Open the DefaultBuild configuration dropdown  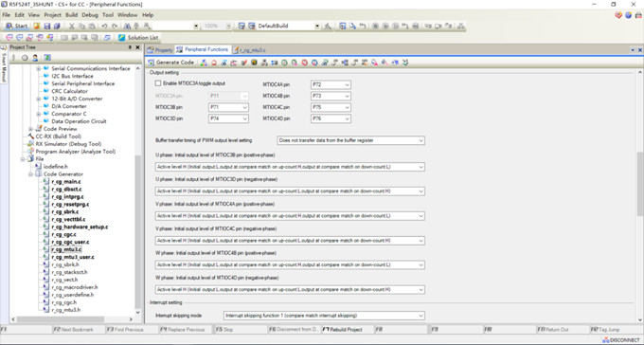click(317, 26)
